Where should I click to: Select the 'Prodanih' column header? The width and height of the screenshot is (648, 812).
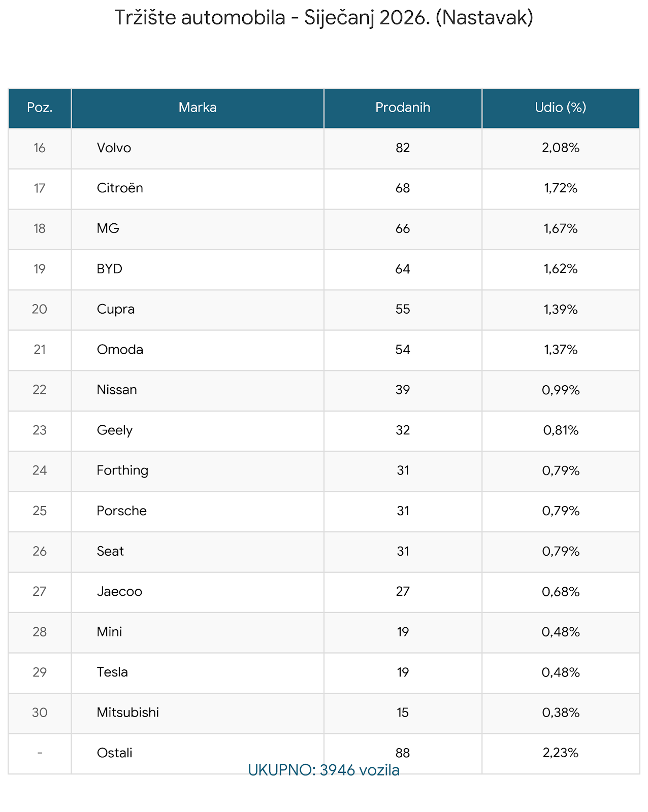(x=403, y=108)
